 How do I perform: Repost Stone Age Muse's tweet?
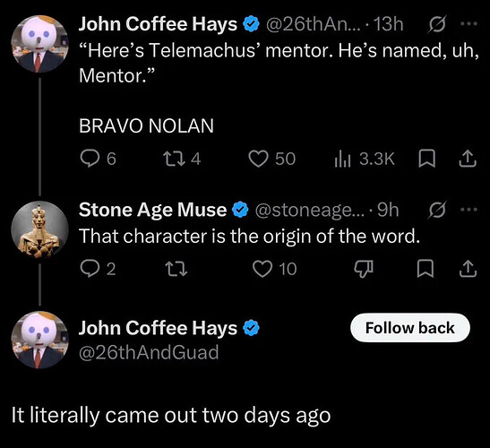tap(176, 269)
